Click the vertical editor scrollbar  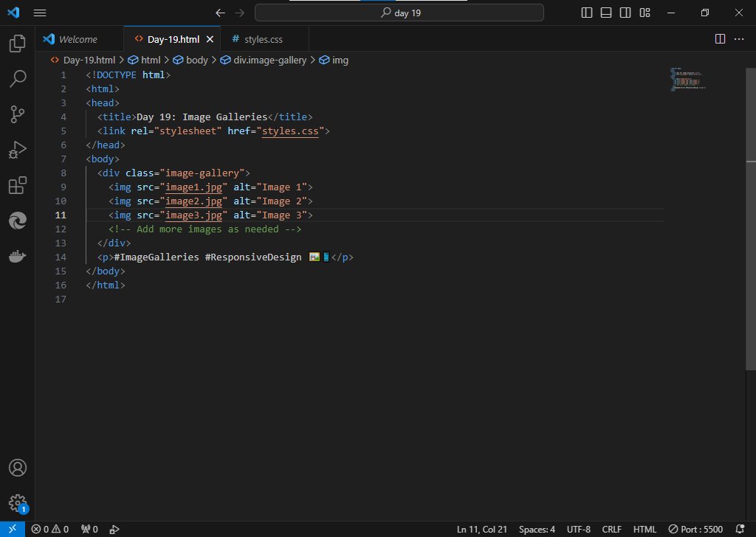pyautogui.click(x=751, y=219)
